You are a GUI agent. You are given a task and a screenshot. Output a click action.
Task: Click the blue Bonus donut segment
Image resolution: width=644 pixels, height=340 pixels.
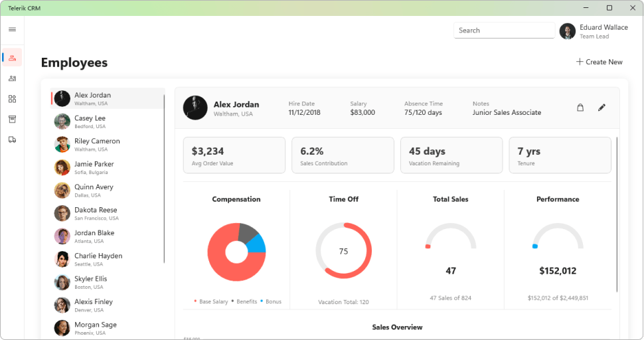(x=257, y=245)
